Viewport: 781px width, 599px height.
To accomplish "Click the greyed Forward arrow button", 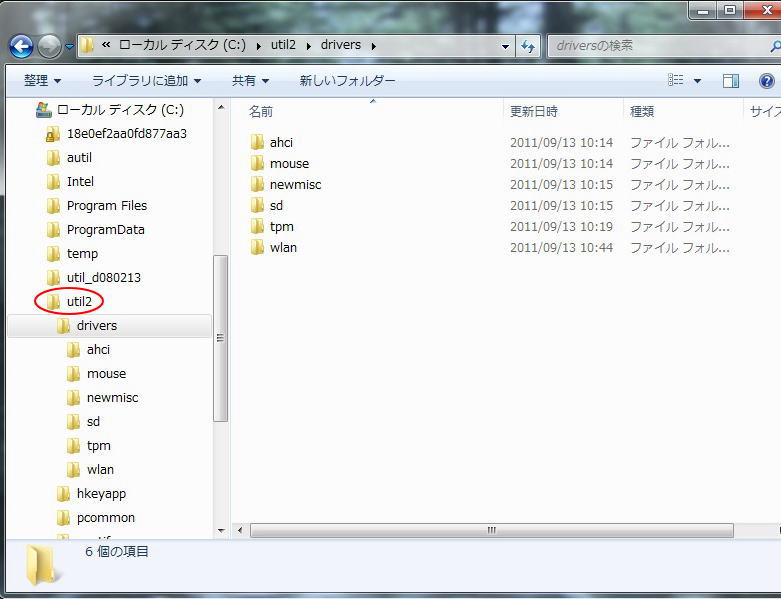I will [x=49, y=46].
